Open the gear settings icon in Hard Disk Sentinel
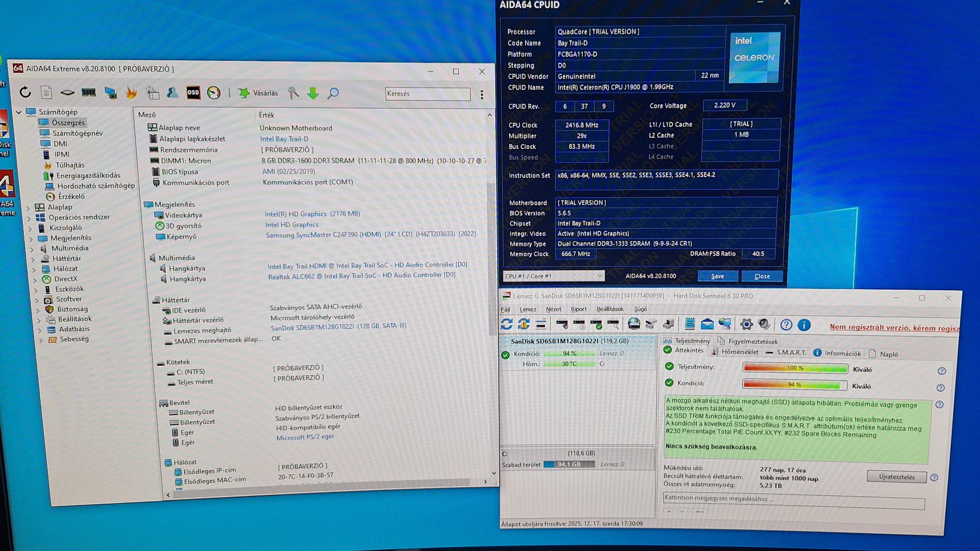Image resolution: width=980 pixels, height=551 pixels. [746, 324]
